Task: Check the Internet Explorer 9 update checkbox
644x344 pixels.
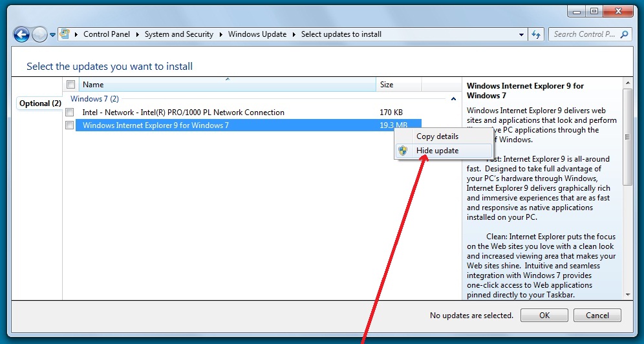Action: (69, 125)
